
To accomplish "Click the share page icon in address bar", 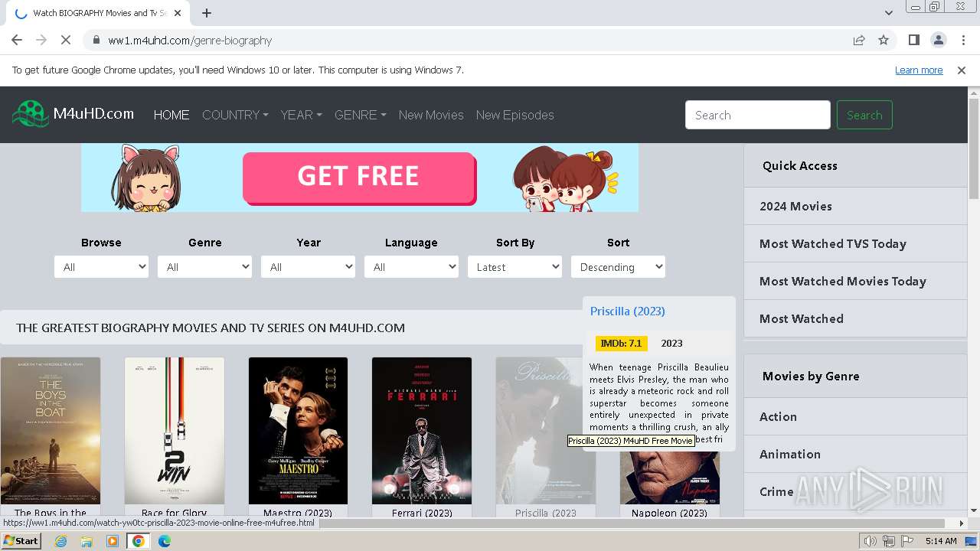I will [859, 40].
